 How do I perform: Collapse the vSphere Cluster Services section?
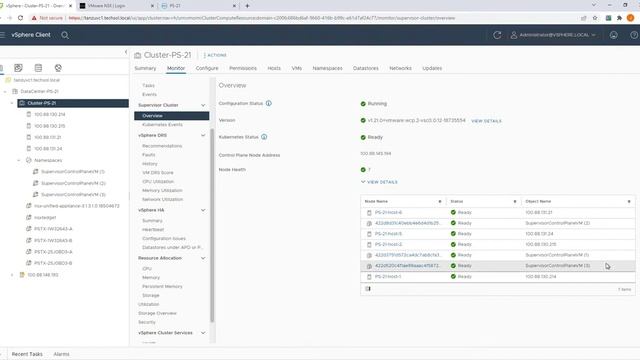point(203,333)
